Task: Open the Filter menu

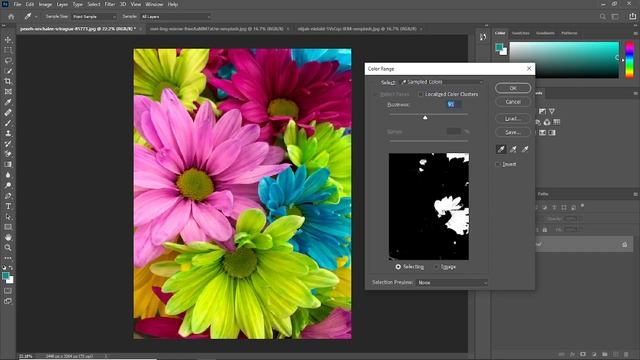Action: pos(110,4)
